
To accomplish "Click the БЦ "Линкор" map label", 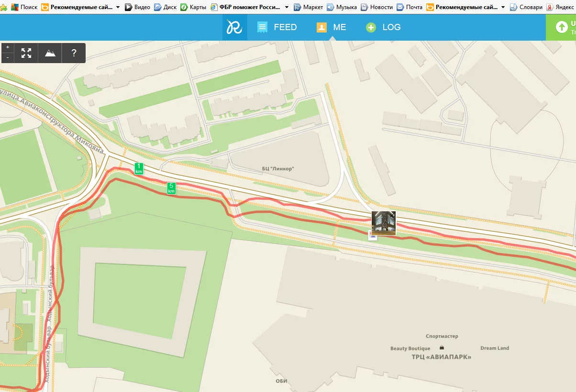I will [x=278, y=169].
